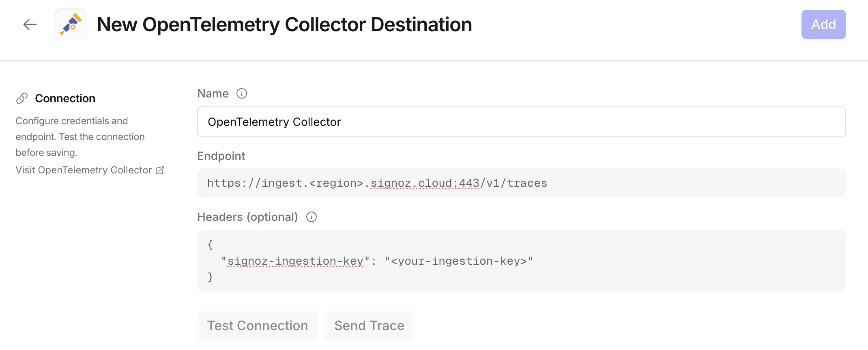868x350 pixels.
Task: Click the back arrow icon
Action: point(30,24)
